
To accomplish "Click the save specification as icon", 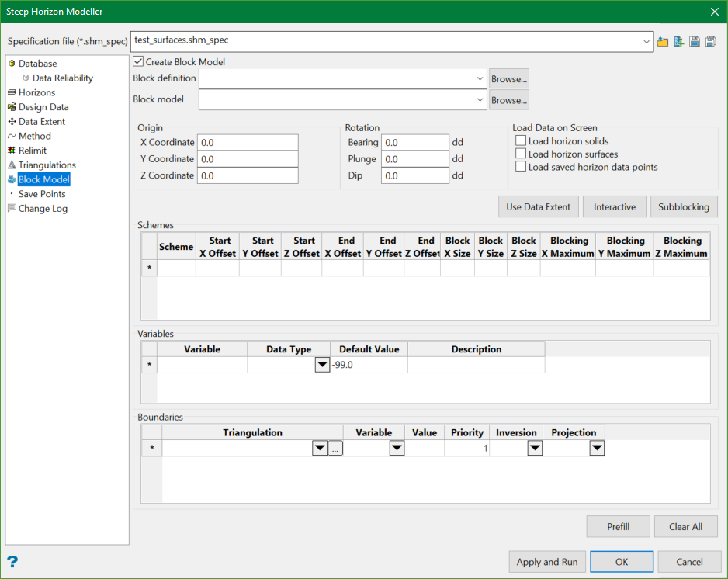I will (710, 41).
